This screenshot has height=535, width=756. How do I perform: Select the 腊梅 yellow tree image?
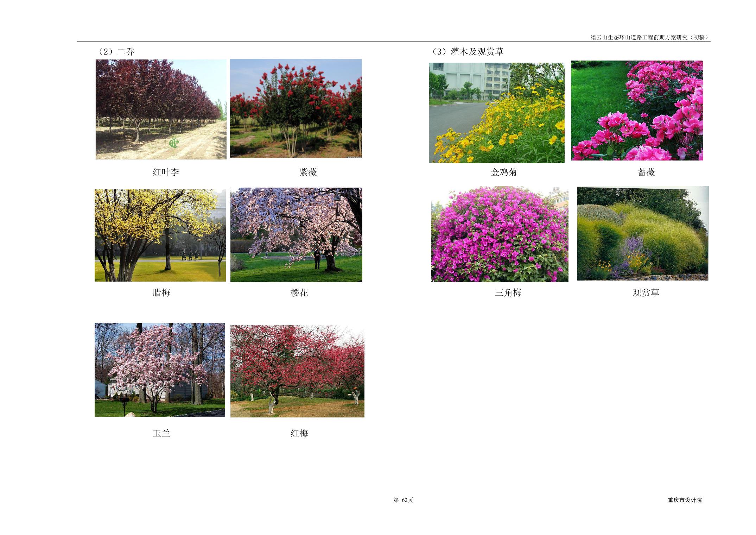160,235
